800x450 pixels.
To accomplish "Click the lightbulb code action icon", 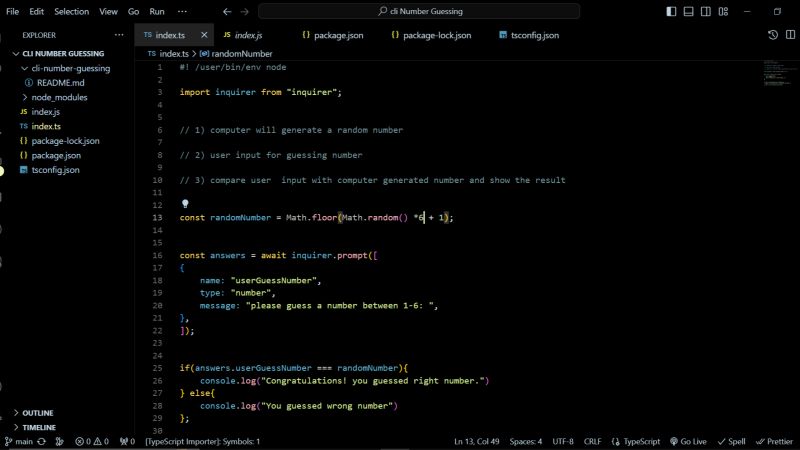I will point(185,203).
